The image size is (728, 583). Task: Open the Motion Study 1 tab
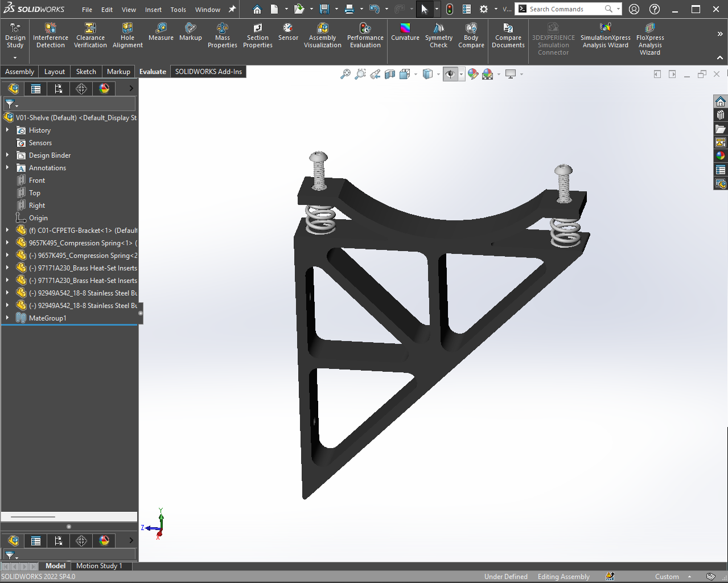[x=99, y=566]
